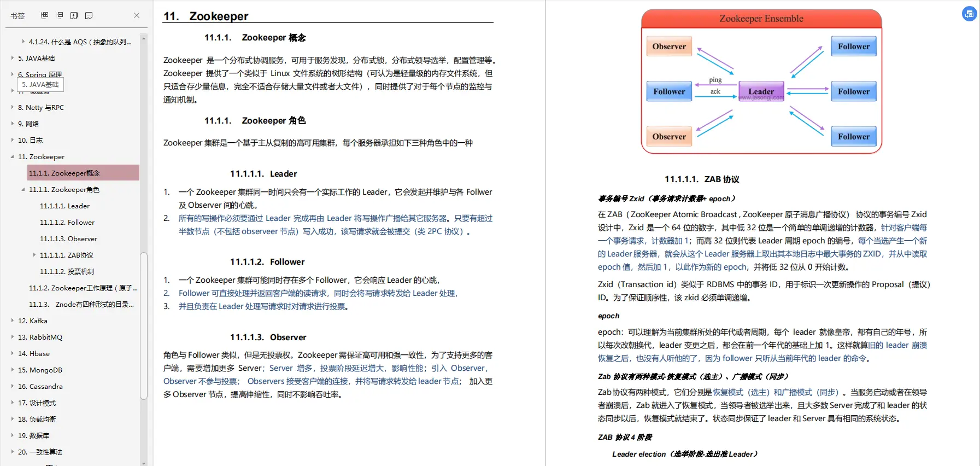
Task: Click the Zookeeper Ensemble diagram title
Action: 761,19
